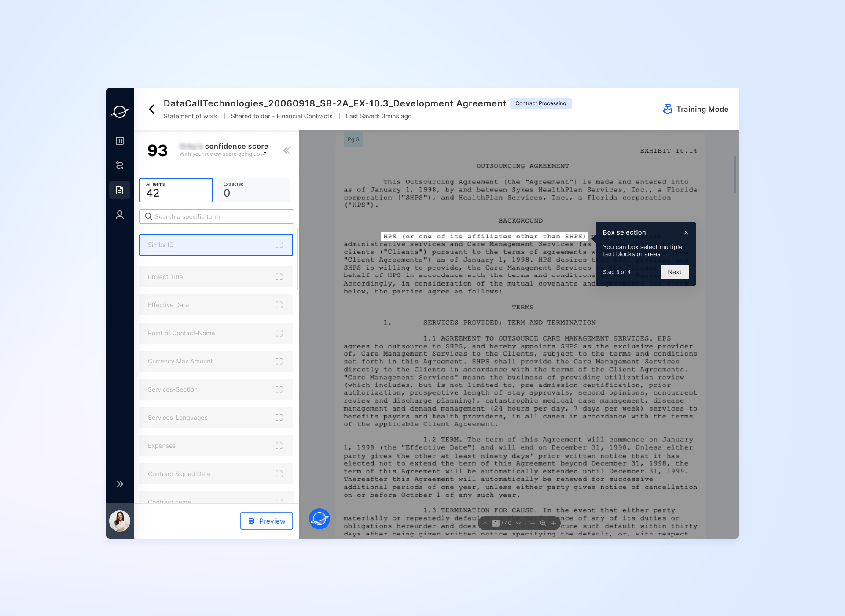
Task: Zoom out the document with minus
Action: [x=532, y=523]
